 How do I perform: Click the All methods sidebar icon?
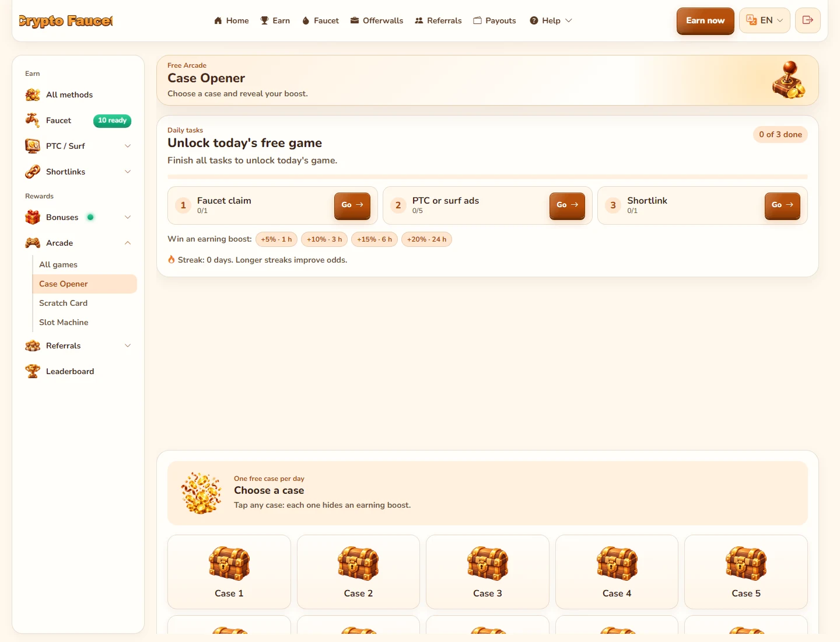point(33,95)
